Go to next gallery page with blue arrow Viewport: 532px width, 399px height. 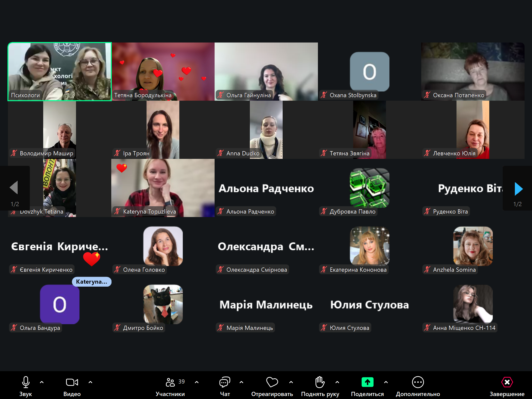point(518,189)
